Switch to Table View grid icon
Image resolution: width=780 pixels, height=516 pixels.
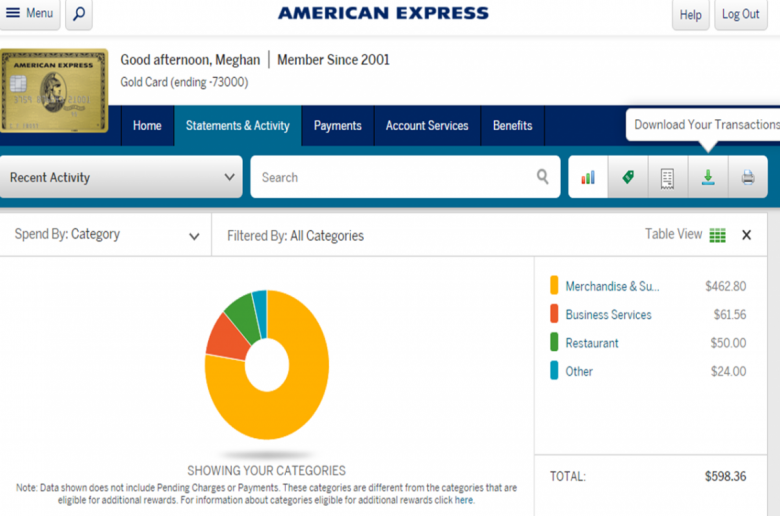coord(717,235)
